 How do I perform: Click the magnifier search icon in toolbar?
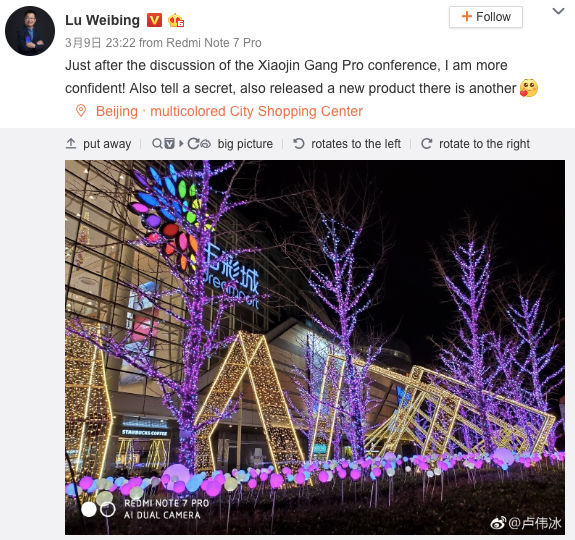pos(157,143)
